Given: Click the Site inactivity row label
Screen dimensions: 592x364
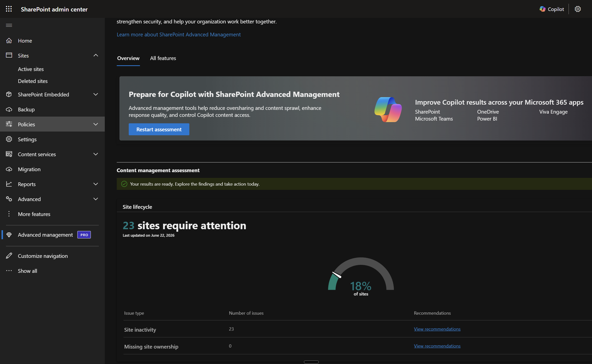Looking at the screenshot, I should [x=140, y=330].
